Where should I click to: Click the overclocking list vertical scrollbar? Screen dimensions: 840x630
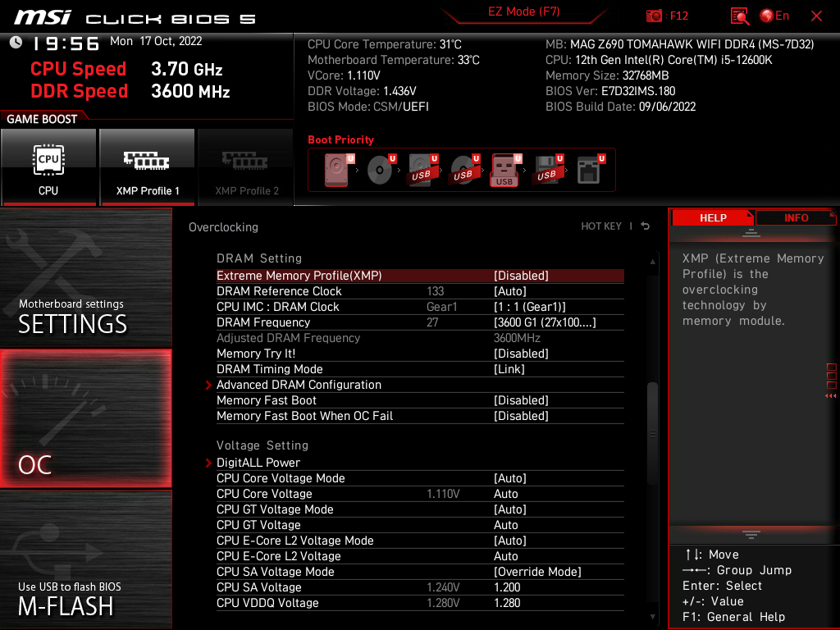pyautogui.click(x=652, y=436)
